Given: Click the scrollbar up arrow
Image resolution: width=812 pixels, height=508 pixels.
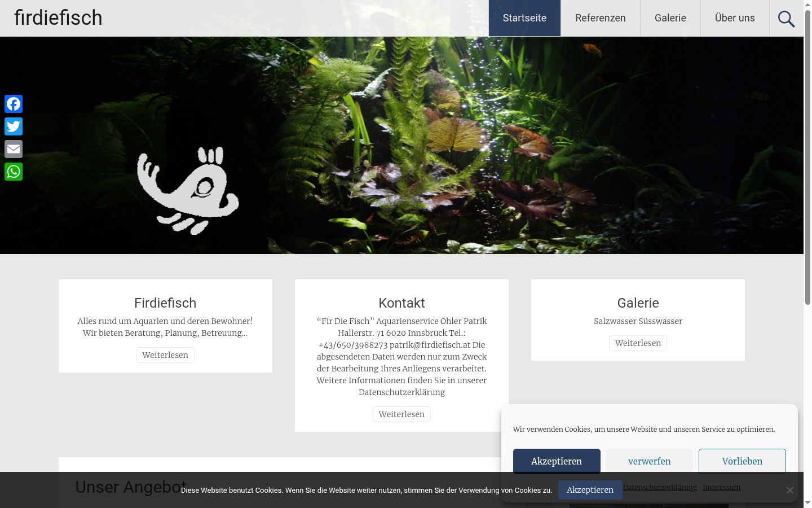Looking at the screenshot, I should pos(807,5).
